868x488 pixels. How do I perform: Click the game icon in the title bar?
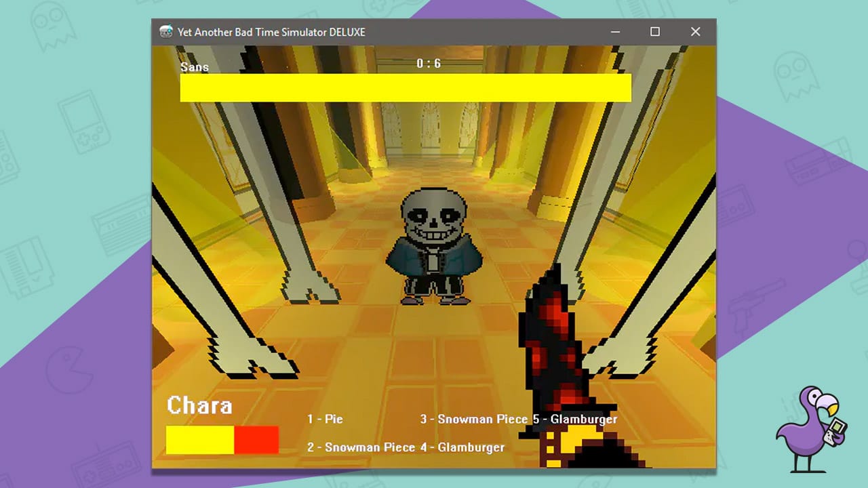click(x=165, y=31)
